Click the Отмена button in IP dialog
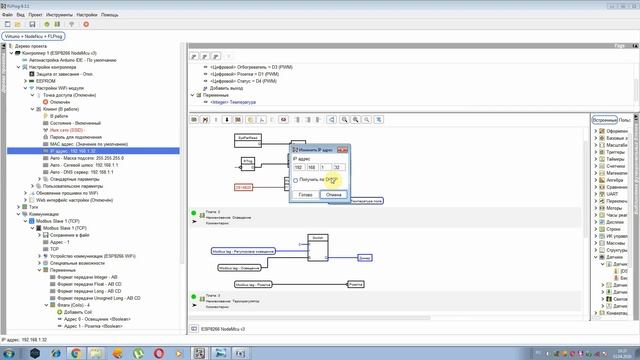 point(333,195)
